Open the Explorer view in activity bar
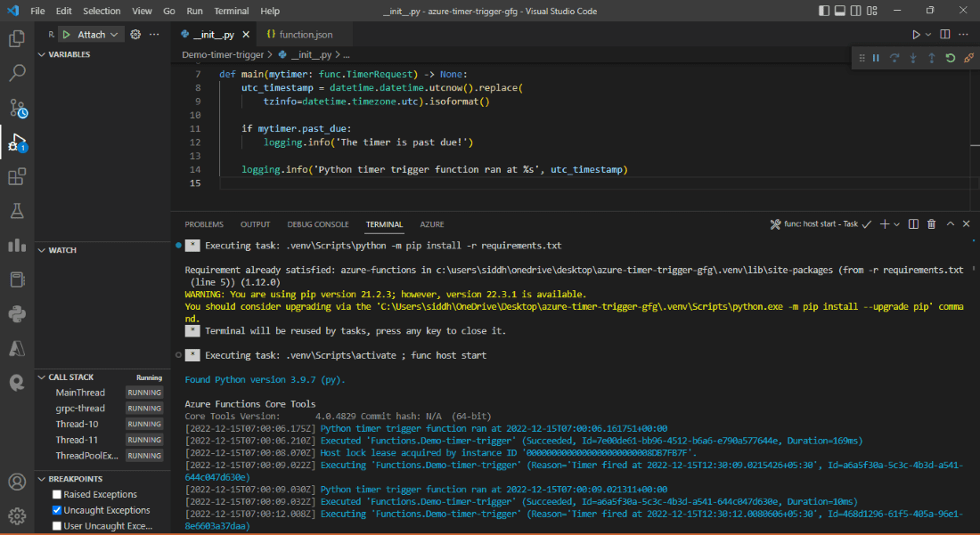 tap(17, 38)
